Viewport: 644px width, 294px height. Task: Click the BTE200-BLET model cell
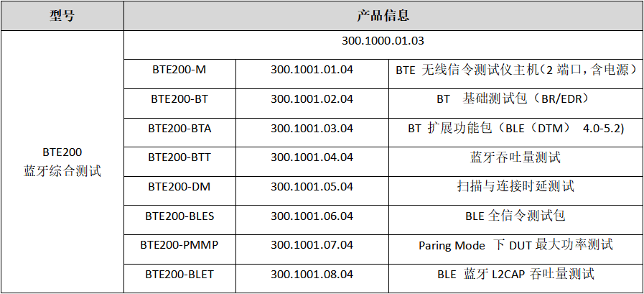coord(179,274)
